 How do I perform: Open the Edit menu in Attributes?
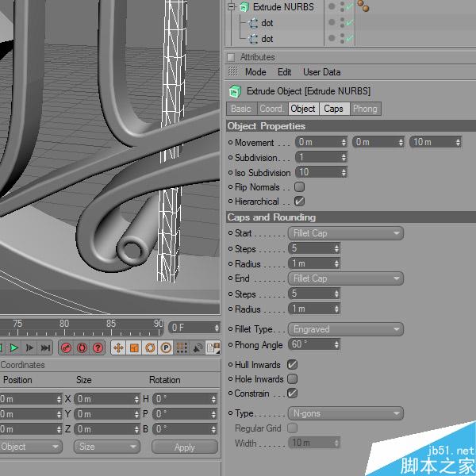point(284,72)
